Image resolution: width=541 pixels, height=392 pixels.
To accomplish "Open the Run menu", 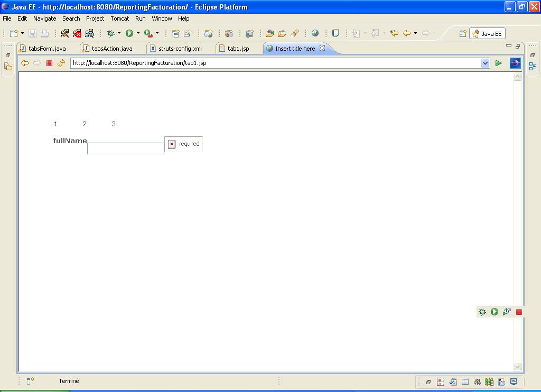I will pos(140,18).
